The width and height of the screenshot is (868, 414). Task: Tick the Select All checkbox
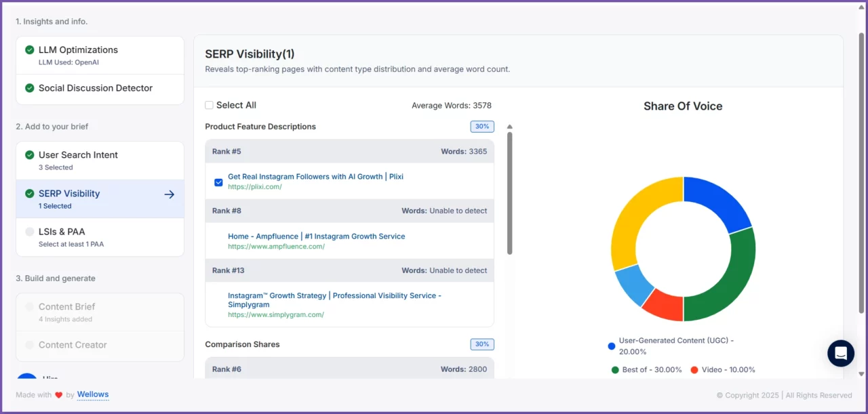pyautogui.click(x=210, y=105)
